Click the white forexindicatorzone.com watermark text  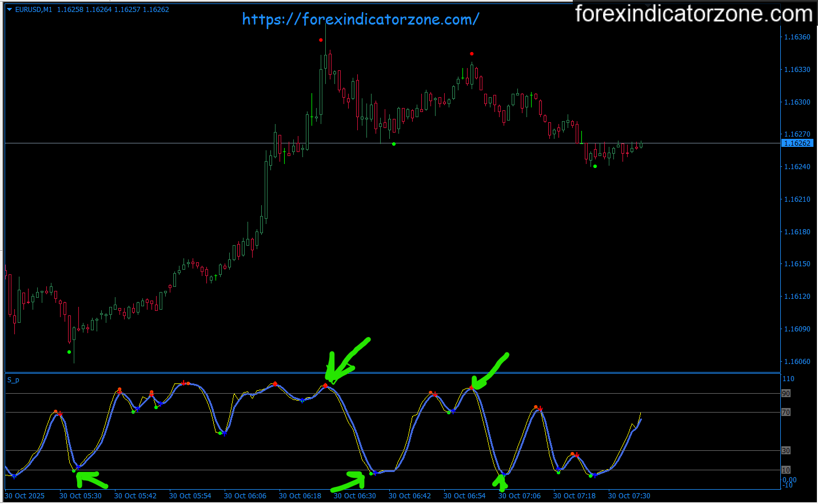(693, 14)
